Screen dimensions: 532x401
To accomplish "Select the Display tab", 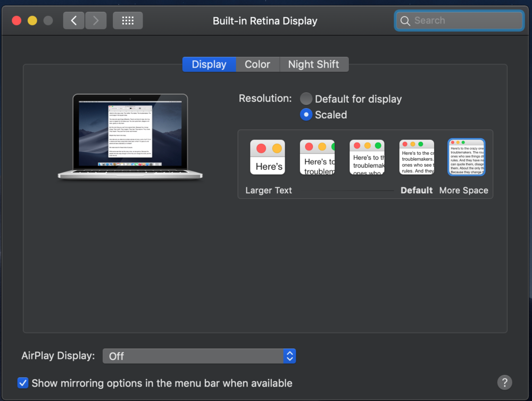I will point(209,64).
